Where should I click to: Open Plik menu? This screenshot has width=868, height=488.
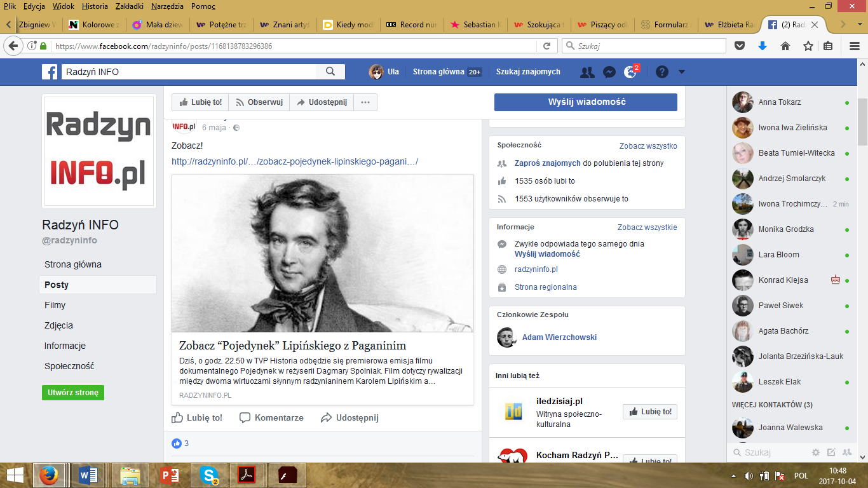pos(10,6)
